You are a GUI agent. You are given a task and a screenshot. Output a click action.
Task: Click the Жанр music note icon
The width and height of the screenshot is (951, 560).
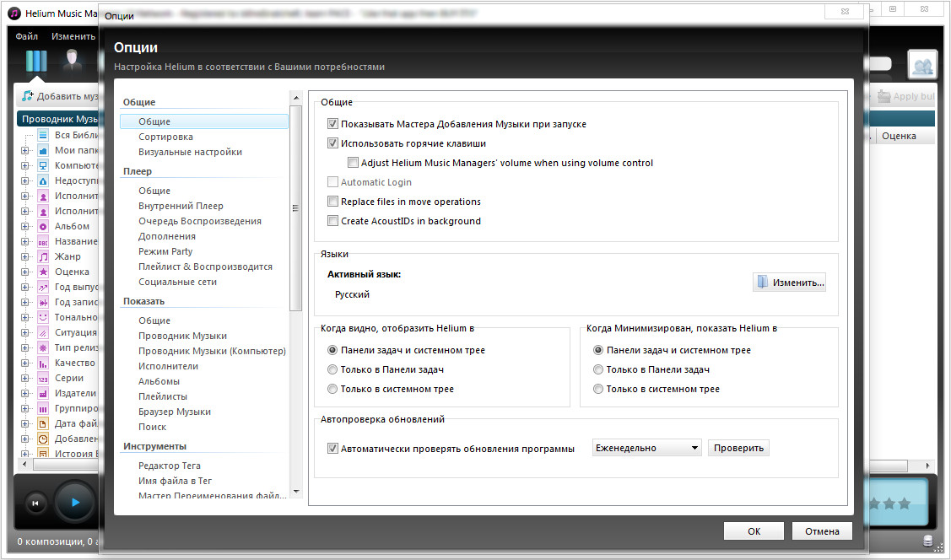coord(43,256)
